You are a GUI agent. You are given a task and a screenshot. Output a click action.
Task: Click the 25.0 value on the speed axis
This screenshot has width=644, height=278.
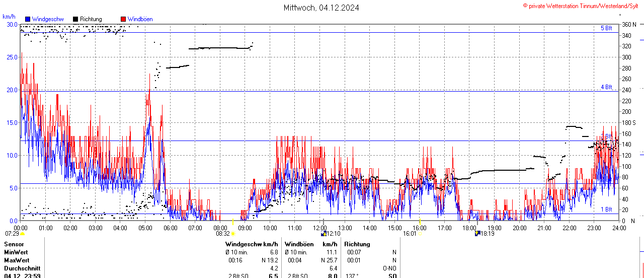(11, 57)
